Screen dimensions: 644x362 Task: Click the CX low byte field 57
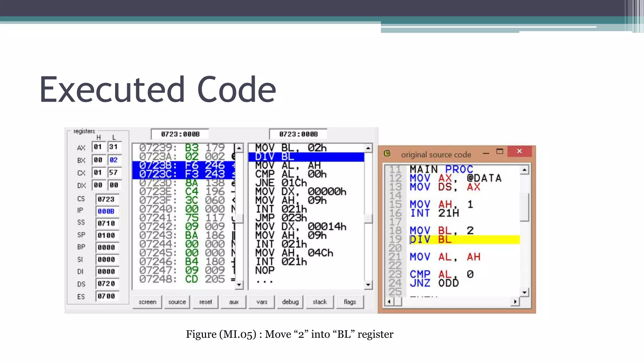tap(114, 172)
